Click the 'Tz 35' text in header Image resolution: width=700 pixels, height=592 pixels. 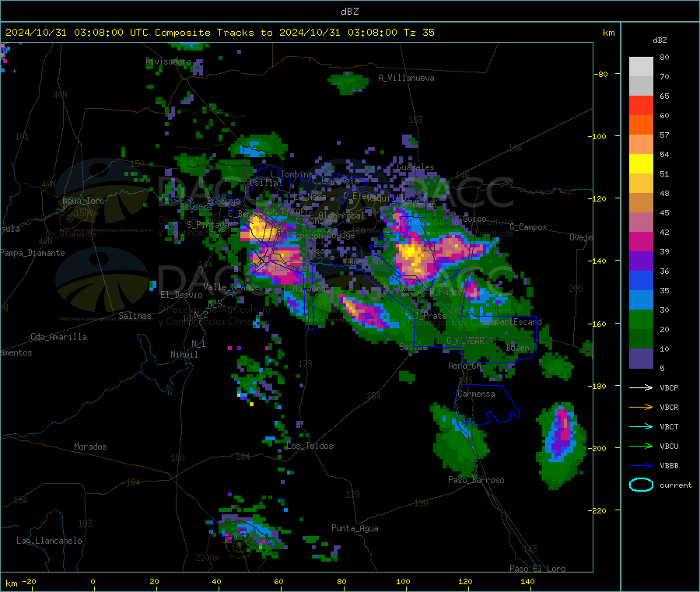pos(418,33)
